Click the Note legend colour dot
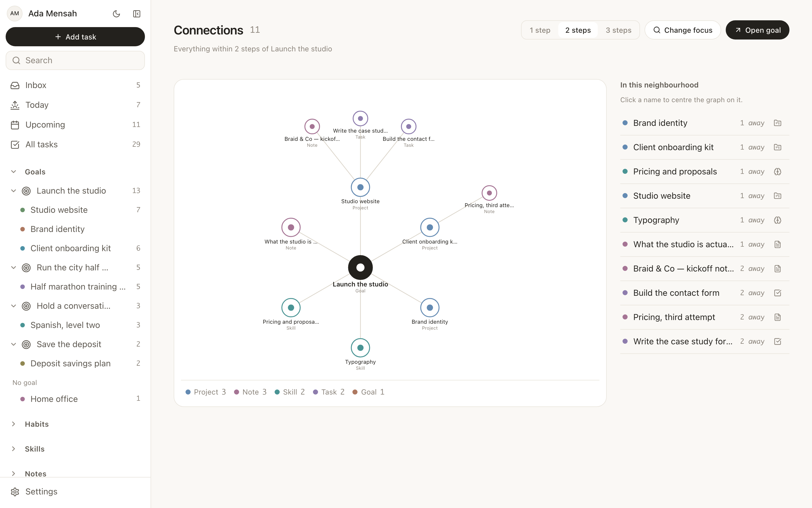 (237, 392)
